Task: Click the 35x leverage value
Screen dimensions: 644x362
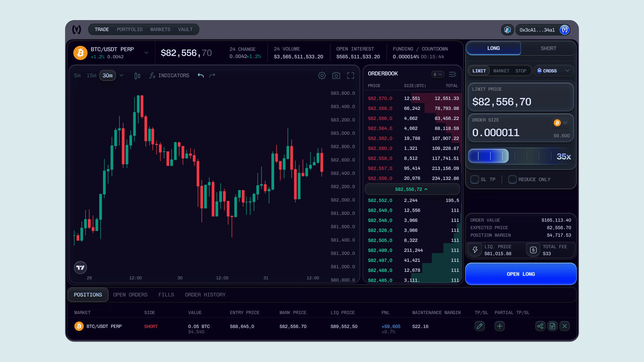Action: click(x=564, y=156)
